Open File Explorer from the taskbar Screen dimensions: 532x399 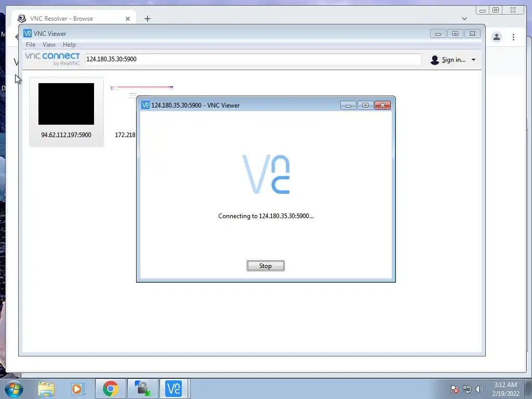tap(46, 389)
